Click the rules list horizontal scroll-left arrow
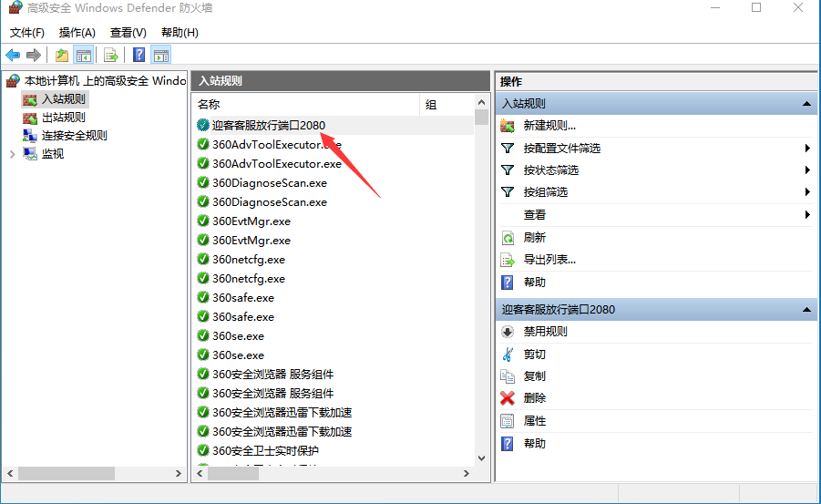This screenshot has width=821, height=504. click(200, 474)
